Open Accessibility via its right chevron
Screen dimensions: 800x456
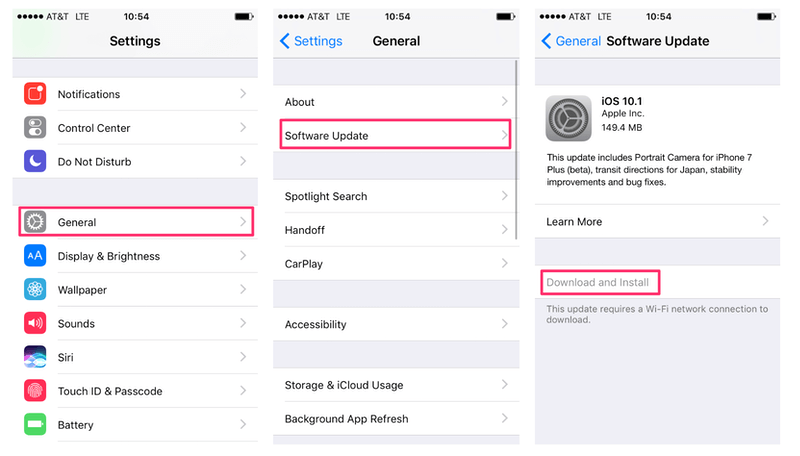505,324
